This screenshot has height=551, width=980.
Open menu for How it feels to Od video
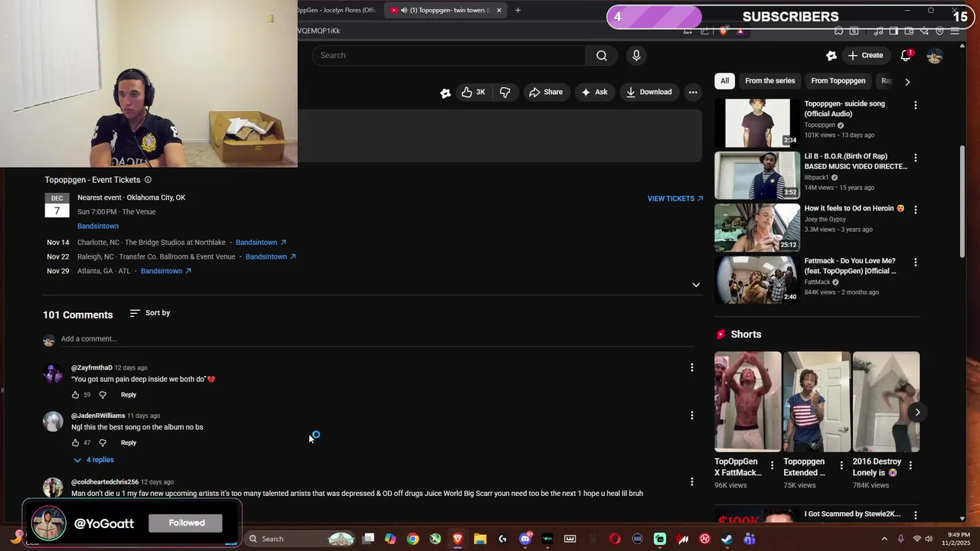[915, 210]
